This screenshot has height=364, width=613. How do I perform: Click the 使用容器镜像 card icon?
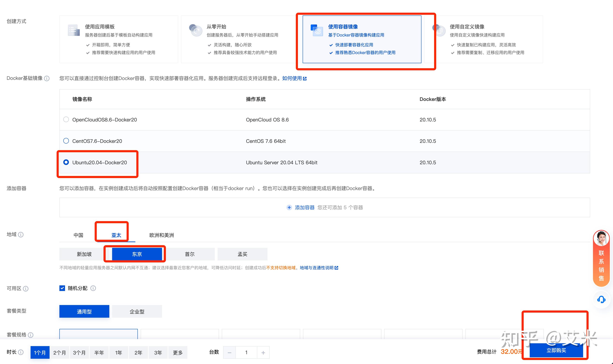[x=317, y=30]
